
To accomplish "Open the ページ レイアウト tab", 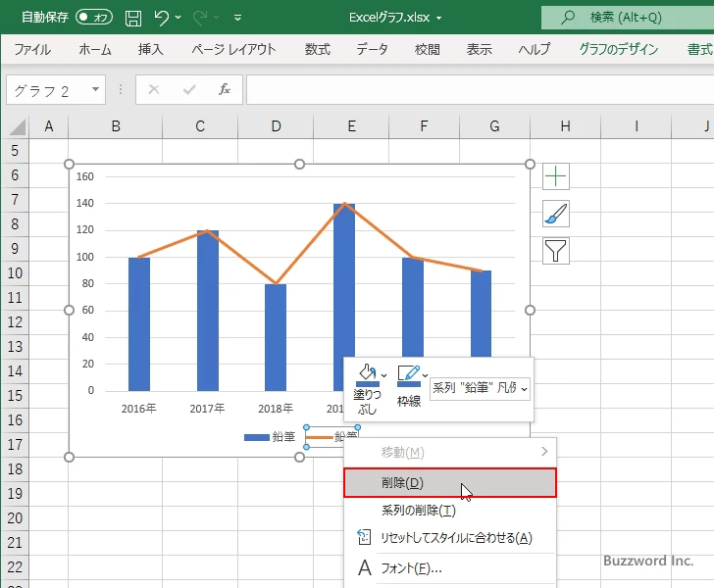I will pos(233,49).
